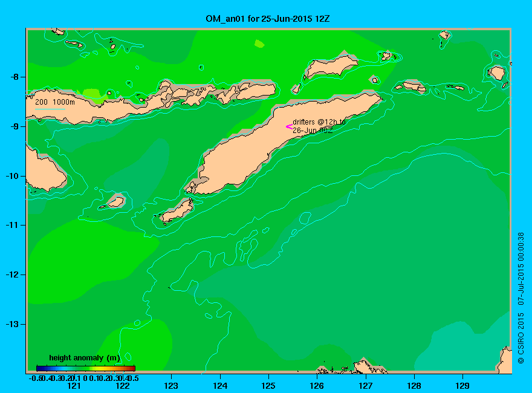Click the 123 longitude axis label

pyautogui.click(x=171, y=386)
